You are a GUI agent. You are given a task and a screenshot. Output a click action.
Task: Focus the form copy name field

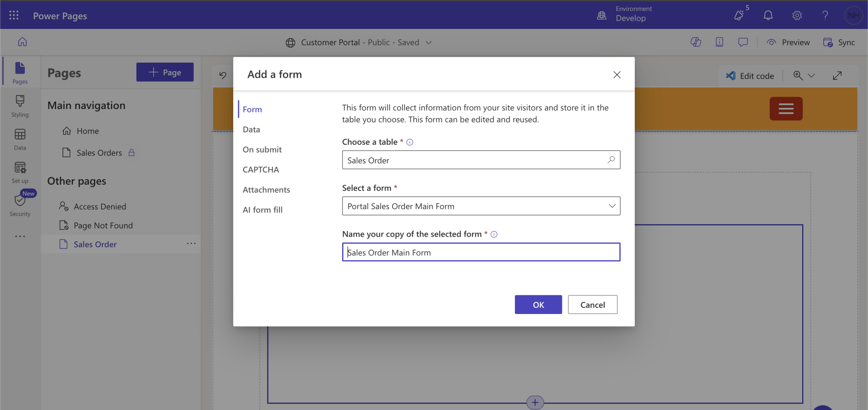click(x=481, y=253)
